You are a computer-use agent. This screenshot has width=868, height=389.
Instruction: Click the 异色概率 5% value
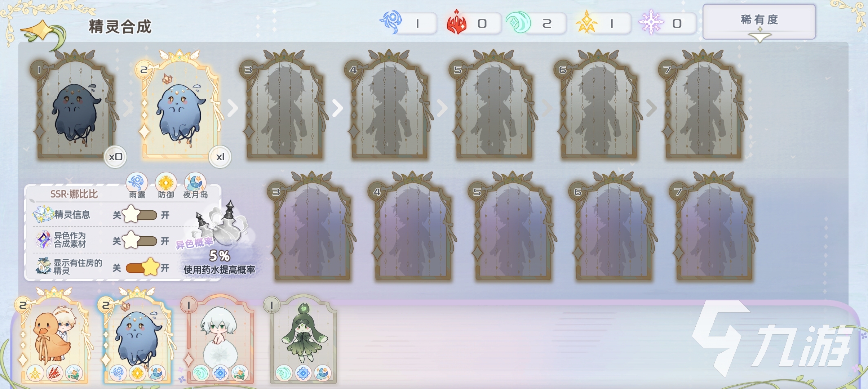point(220,256)
